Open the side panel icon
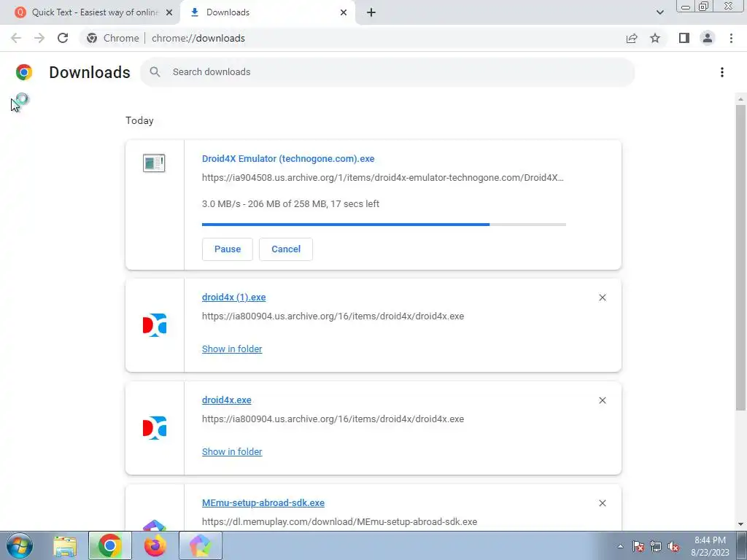The width and height of the screenshot is (747, 560). point(684,38)
